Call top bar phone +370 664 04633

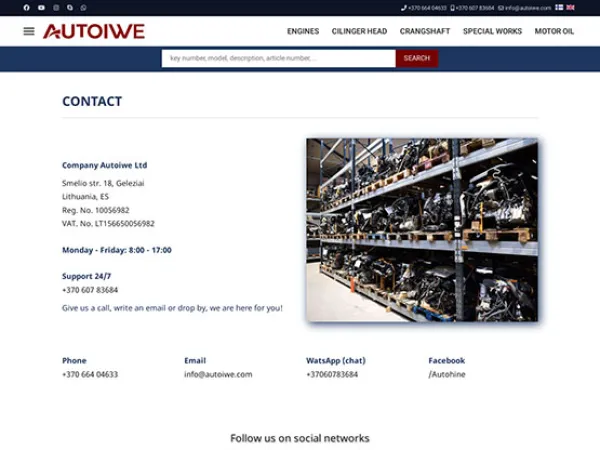click(424, 8)
